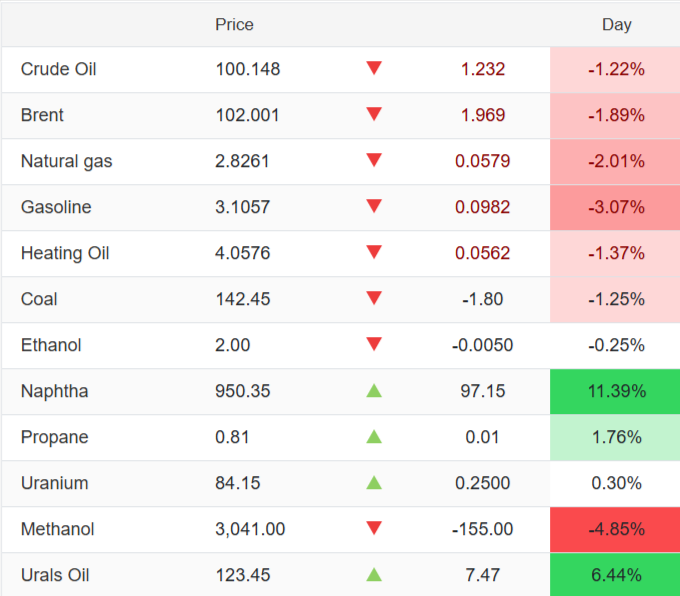This screenshot has width=680, height=596.
Task: Click the green up arrow for Naphtha
Action: point(374,391)
